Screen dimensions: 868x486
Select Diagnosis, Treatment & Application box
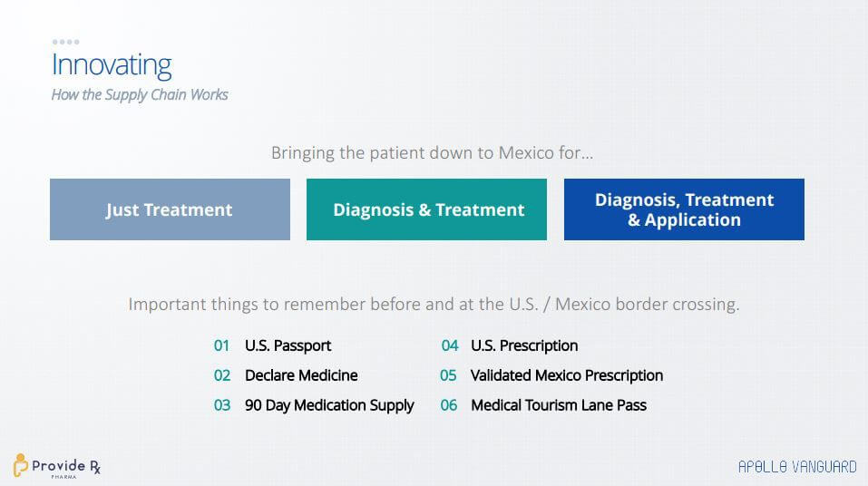(684, 209)
